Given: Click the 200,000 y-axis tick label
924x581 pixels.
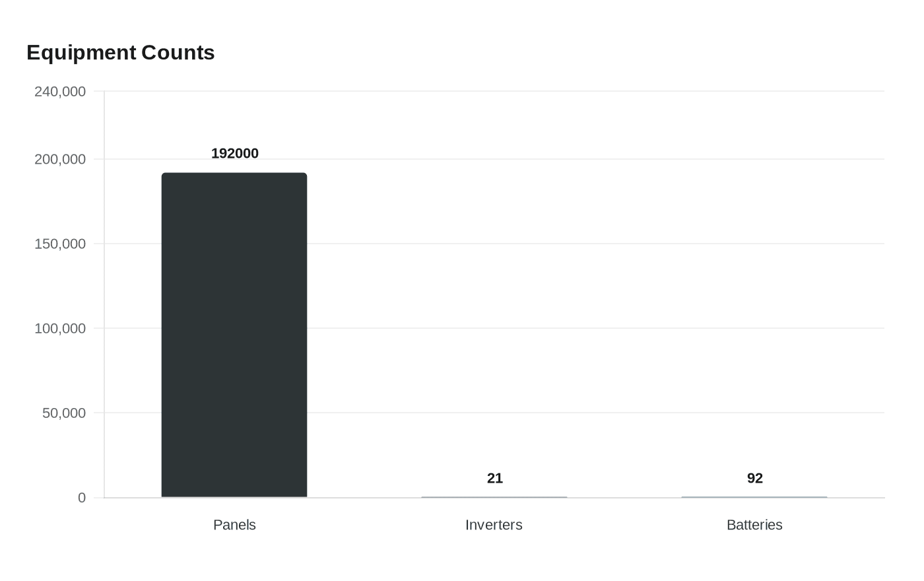Looking at the screenshot, I should pos(60,159).
